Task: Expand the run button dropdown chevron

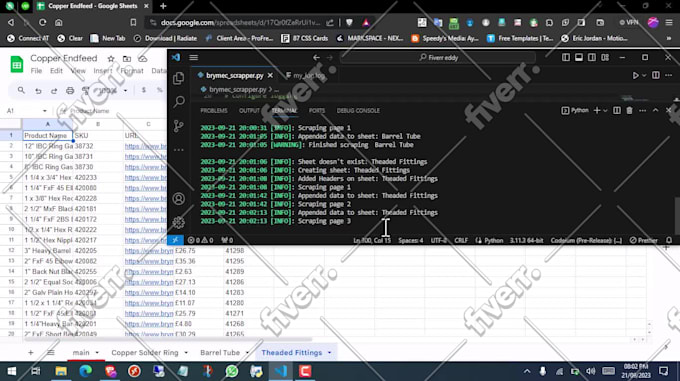Action: pyautogui.click(x=644, y=75)
